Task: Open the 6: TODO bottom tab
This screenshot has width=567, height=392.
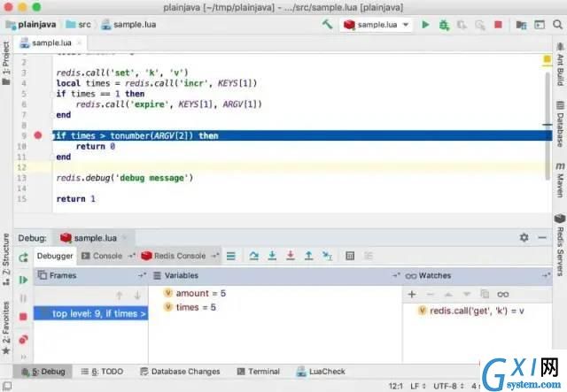Action: 103,372
